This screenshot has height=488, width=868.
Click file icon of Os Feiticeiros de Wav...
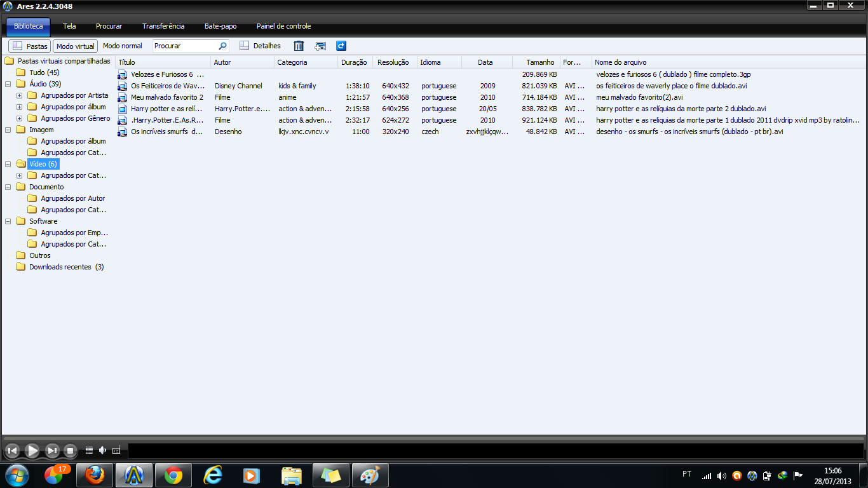pos(123,86)
